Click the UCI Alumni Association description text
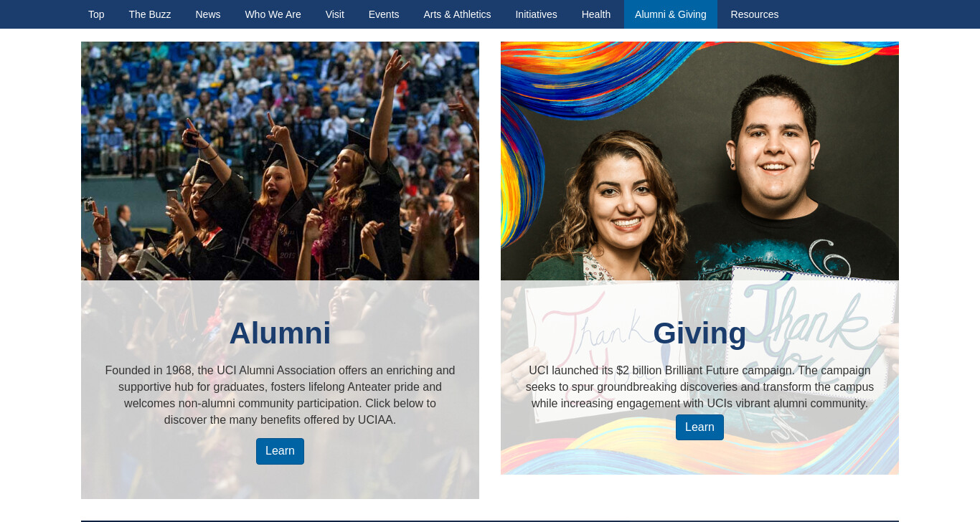Viewport: 980px width, 522px height. [280, 395]
